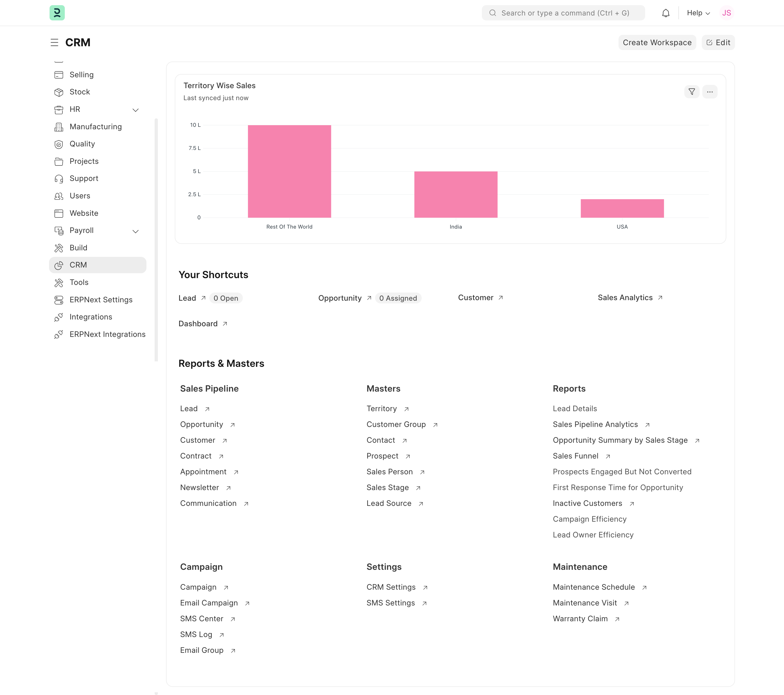Expand the Payroll section chevron

click(x=135, y=231)
